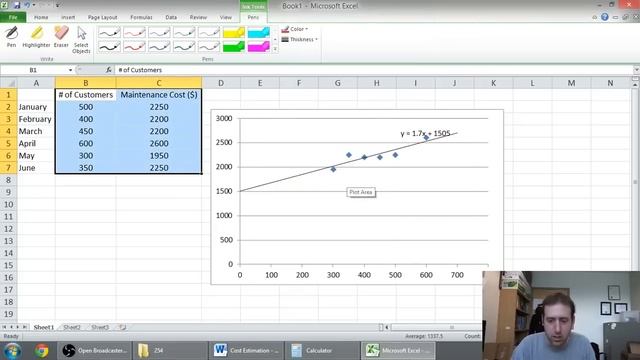The height and width of the screenshot is (360, 640).
Task: Choose the Eraser tool
Action: point(61,37)
